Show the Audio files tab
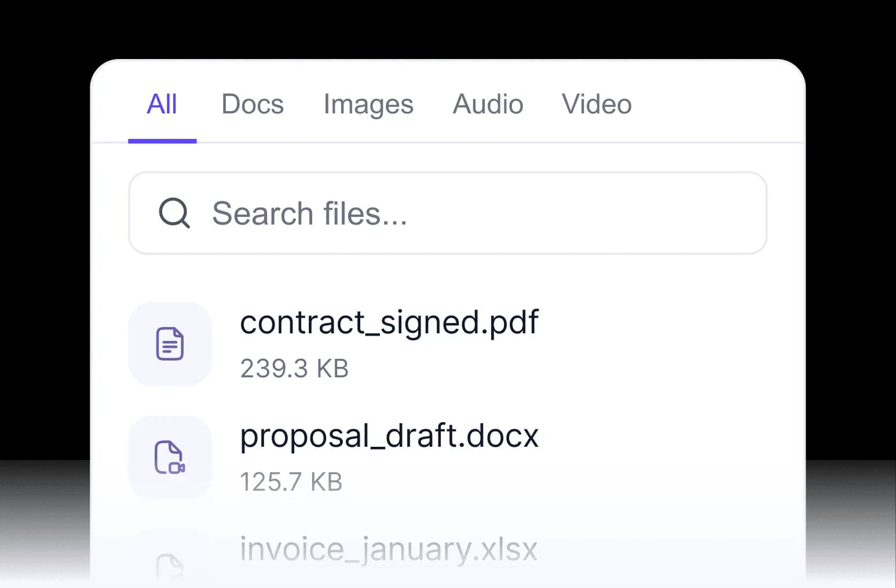896x588 pixels. pyautogui.click(x=488, y=105)
